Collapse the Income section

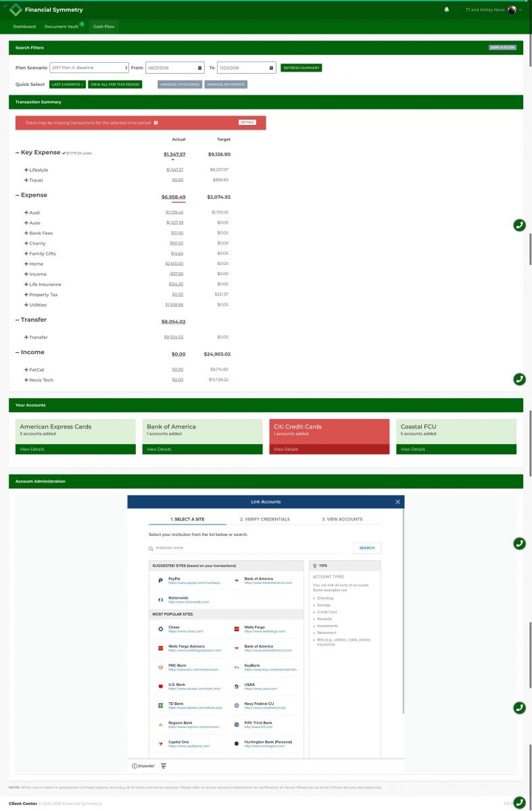click(x=18, y=353)
